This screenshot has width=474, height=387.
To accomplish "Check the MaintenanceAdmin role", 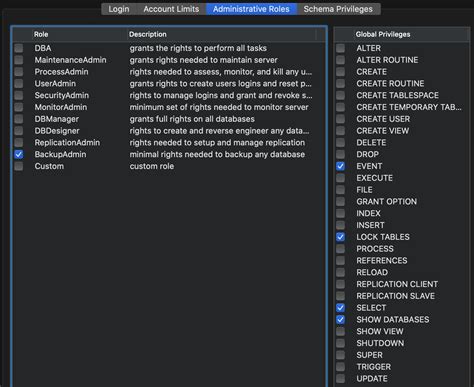I will tap(19, 60).
